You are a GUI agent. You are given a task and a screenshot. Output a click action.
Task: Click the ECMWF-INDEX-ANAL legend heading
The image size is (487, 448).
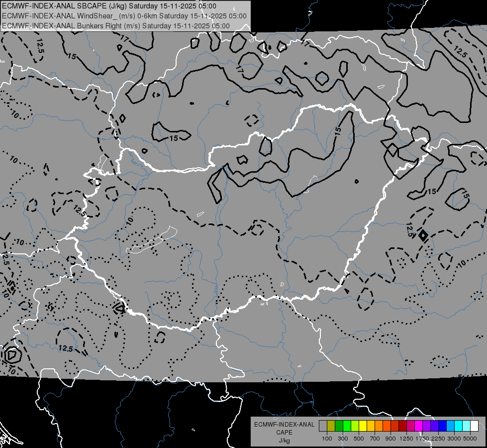pyautogui.click(x=284, y=425)
